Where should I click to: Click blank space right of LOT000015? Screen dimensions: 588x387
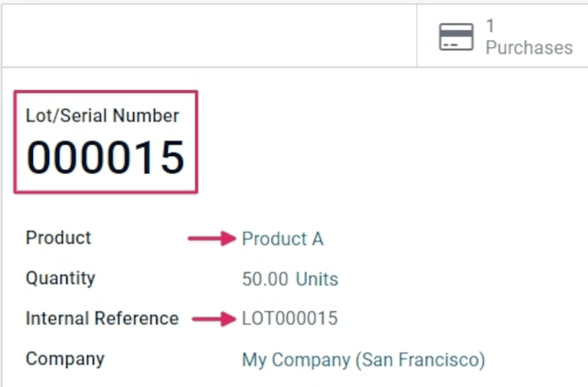pos(459,318)
